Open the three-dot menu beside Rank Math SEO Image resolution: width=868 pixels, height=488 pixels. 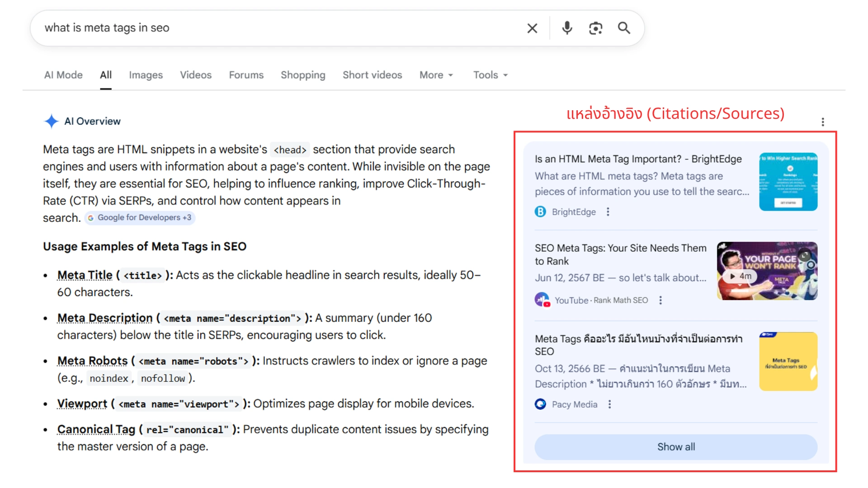click(660, 300)
